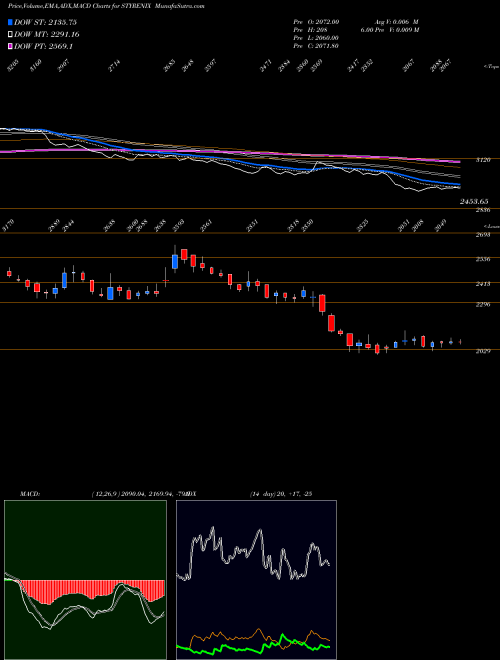The image size is (500, 660).
Task: Click the ADX (14 day) values text
Action: 280,493
